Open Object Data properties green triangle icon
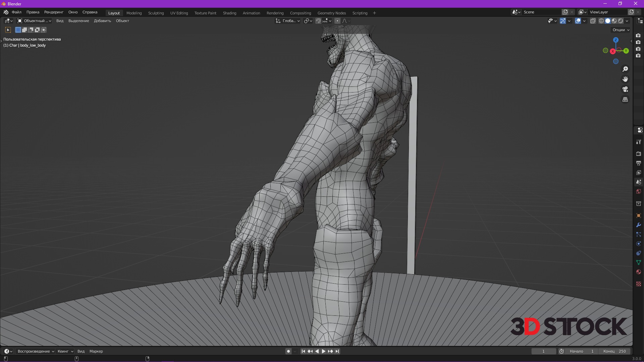The height and width of the screenshot is (362, 644). (x=638, y=262)
